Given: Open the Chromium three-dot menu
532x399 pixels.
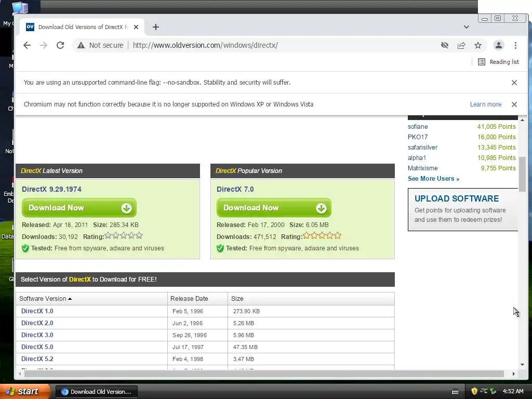Looking at the screenshot, I should coord(515,45).
